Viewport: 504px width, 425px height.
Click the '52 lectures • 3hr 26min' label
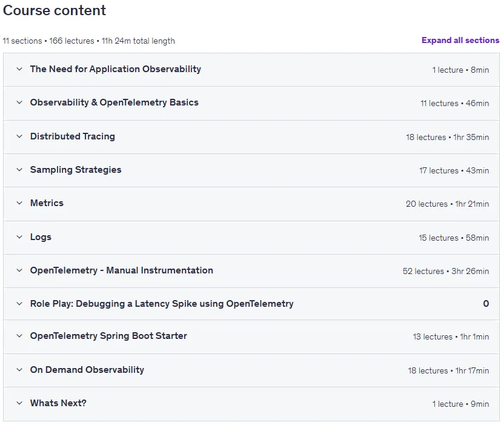click(x=446, y=271)
